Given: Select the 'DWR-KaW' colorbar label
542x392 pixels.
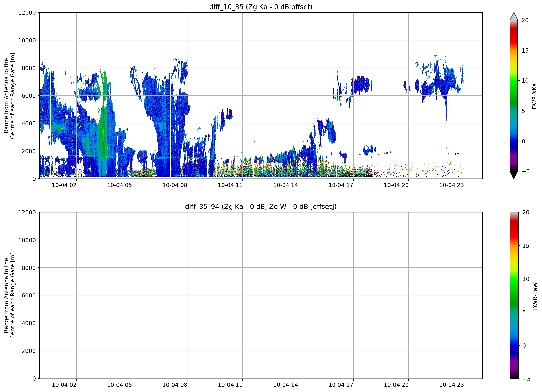Looking at the screenshot, I should [535, 296].
